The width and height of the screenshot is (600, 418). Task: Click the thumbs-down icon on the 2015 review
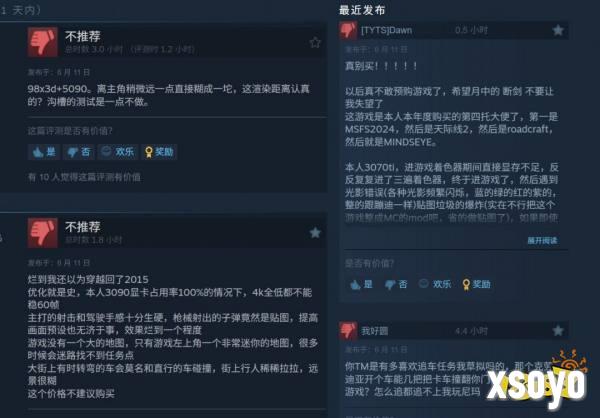[42, 233]
